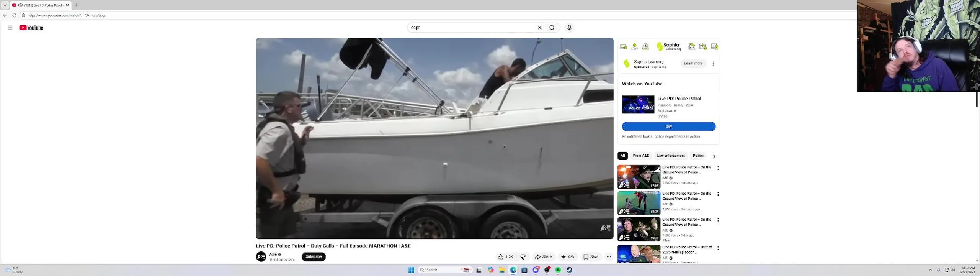Open the Best of 2025 video thumbnail
980x276 pixels.
[x=639, y=254]
